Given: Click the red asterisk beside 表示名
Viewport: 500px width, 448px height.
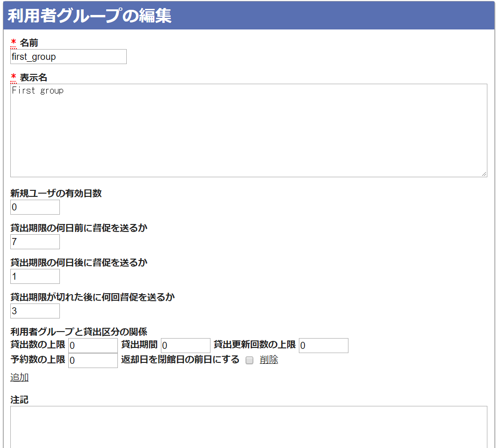Looking at the screenshot, I should [x=14, y=77].
